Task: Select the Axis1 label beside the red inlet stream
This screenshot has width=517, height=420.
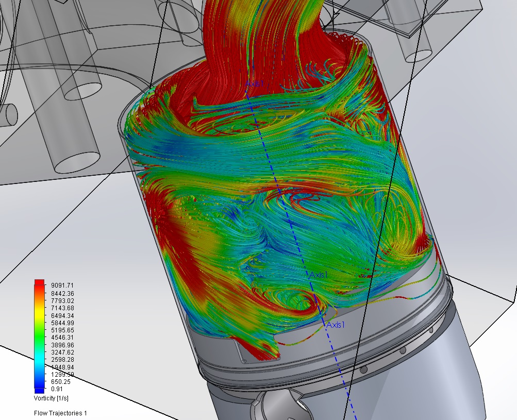Action: click(255, 83)
